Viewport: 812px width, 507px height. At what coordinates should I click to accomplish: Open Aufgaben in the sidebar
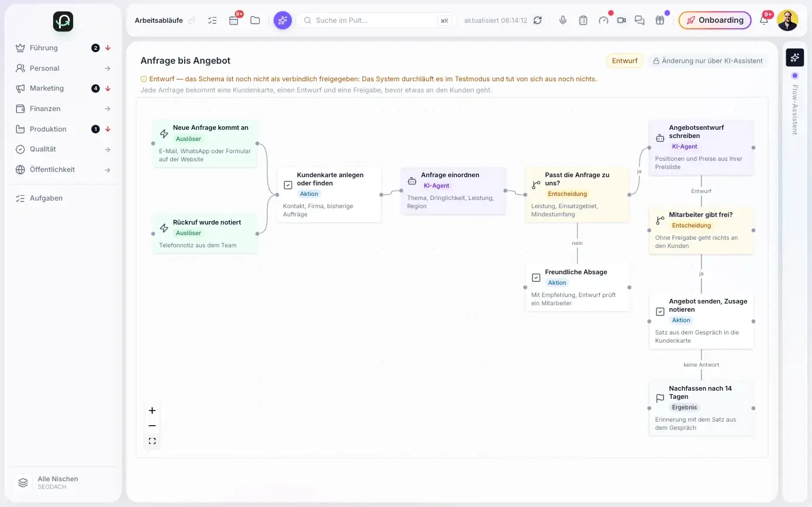pyautogui.click(x=63, y=198)
